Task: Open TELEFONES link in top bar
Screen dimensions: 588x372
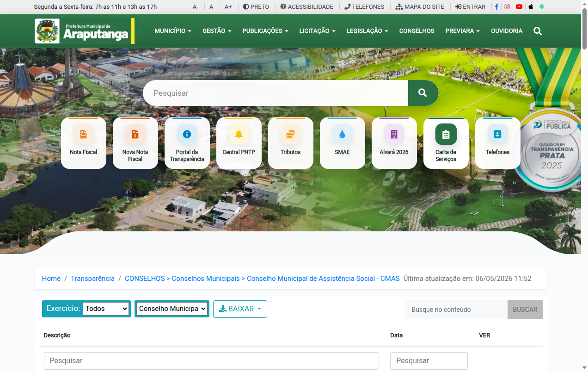Action: (x=364, y=7)
